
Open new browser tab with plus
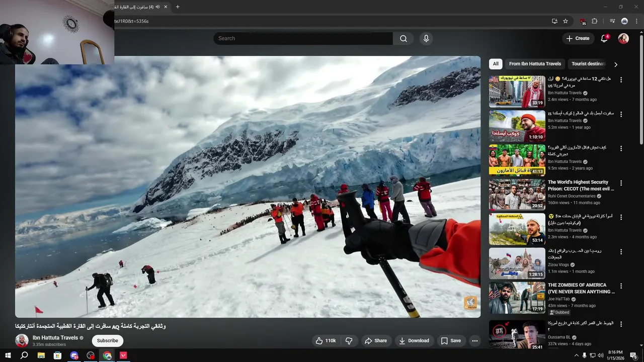tap(178, 7)
